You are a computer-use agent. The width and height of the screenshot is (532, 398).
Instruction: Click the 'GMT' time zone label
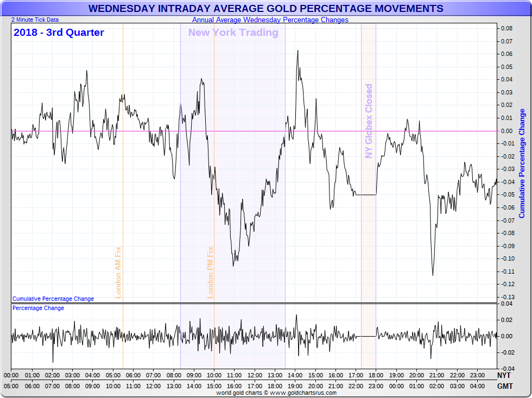(505, 386)
